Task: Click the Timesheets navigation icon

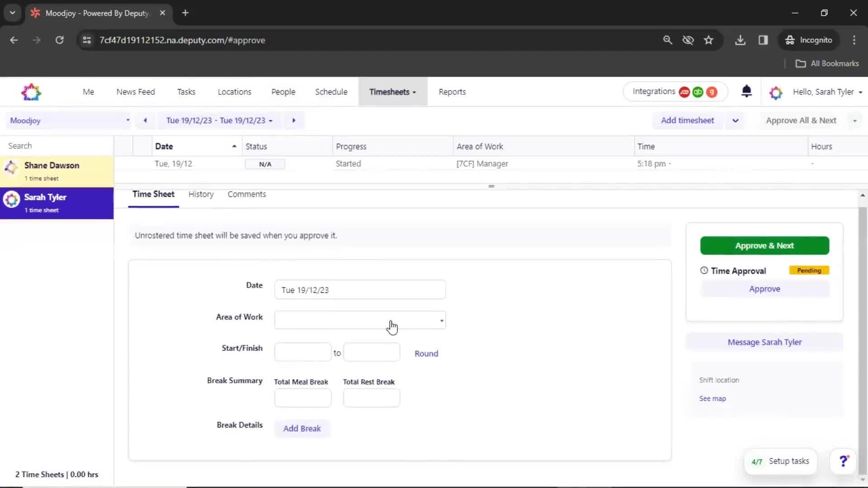Action: coord(392,92)
